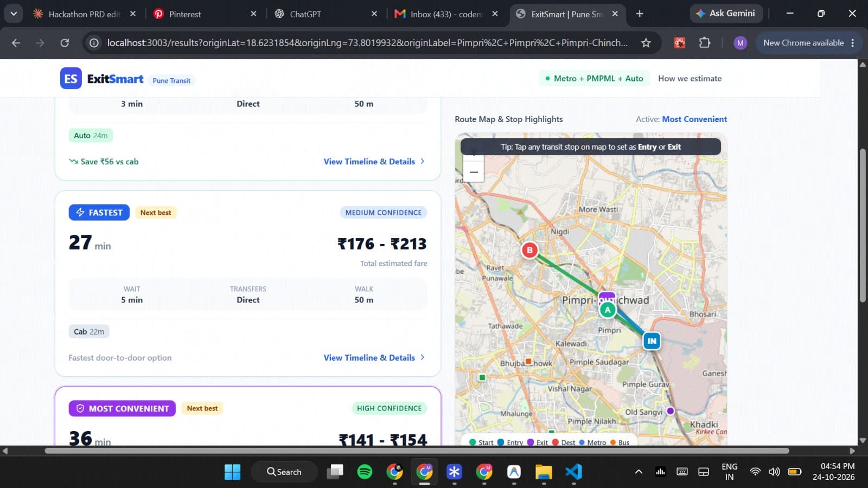
Task: Click the page vertical scrollbar thumb
Action: coord(863,225)
